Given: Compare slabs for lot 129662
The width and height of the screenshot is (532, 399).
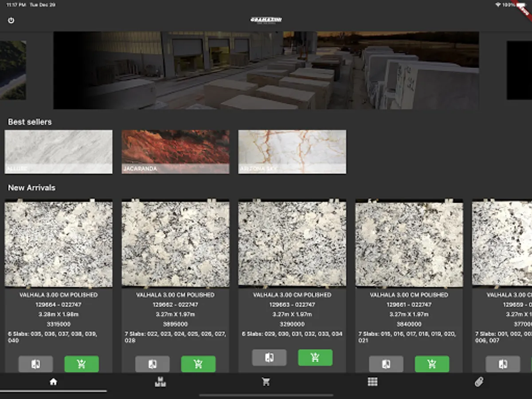Looking at the screenshot, I should pyautogui.click(x=153, y=364).
